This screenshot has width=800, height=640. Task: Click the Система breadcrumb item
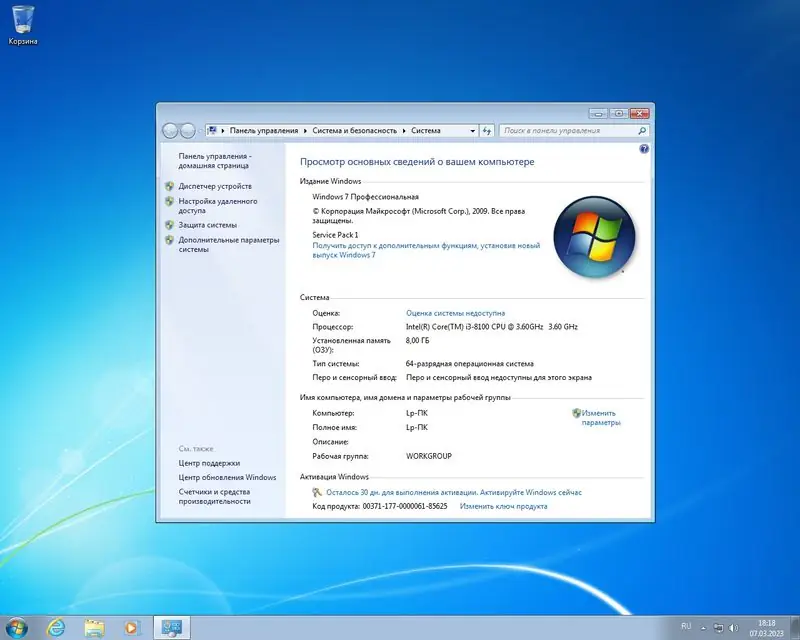click(426, 131)
